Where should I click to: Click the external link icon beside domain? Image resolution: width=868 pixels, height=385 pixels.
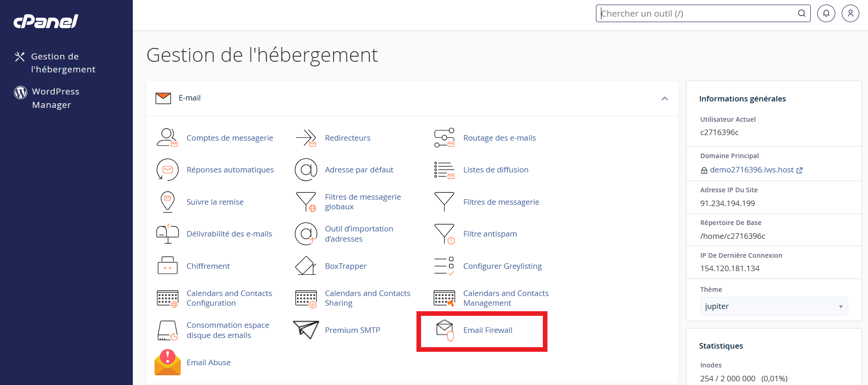[x=799, y=170]
